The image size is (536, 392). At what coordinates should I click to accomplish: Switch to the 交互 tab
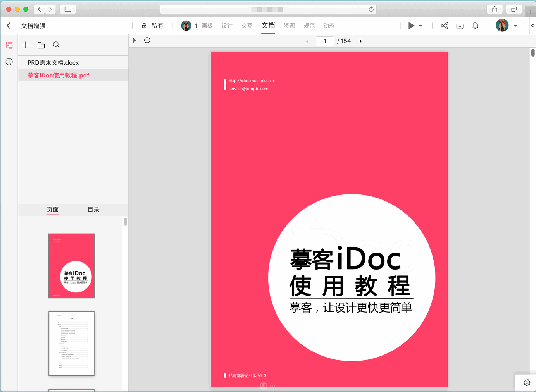[x=247, y=26]
